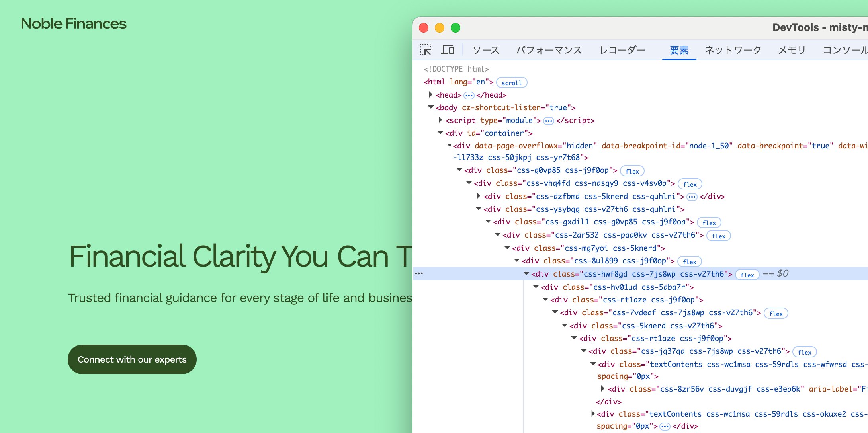Collapse the div id="container" node
Viewport: 868px width, 433px height.
click(440, 133)
